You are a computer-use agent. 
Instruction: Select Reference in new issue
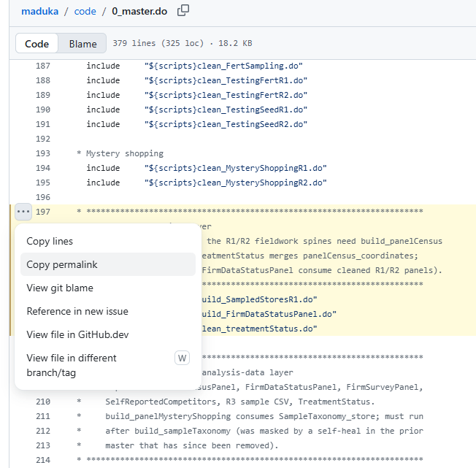[108, 311]
